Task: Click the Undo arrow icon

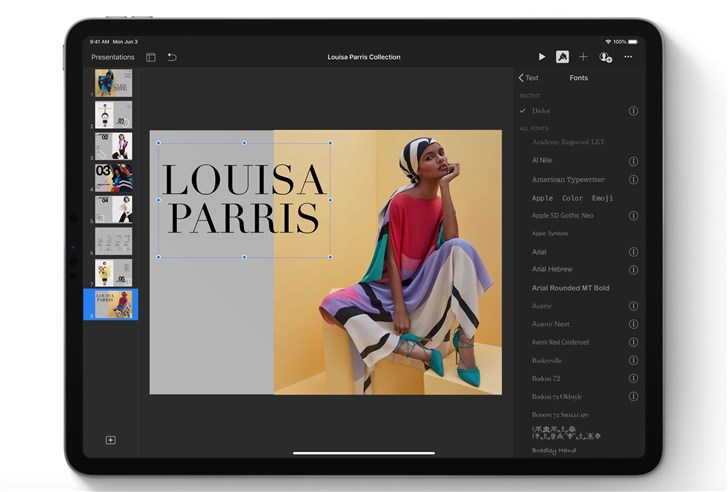Action: click(x=172, y=57)
